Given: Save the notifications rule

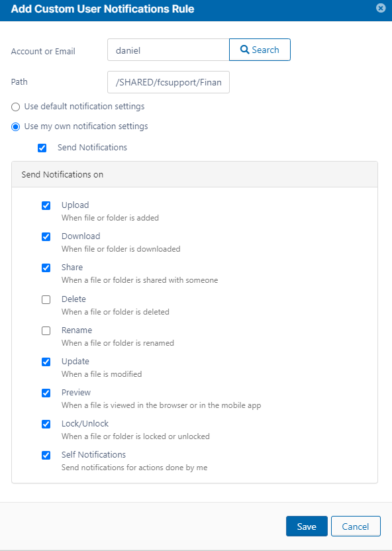Looking at the screenshot, I should click(307, 526).
